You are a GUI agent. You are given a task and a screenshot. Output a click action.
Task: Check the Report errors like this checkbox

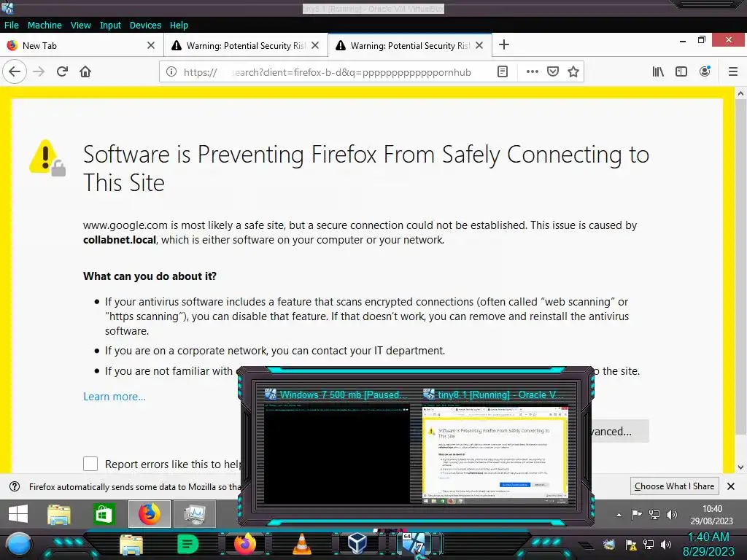(90, 464)
